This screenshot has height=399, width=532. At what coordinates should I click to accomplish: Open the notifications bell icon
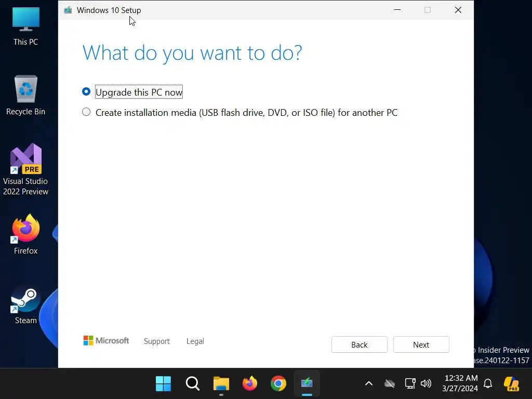(488, 383)
